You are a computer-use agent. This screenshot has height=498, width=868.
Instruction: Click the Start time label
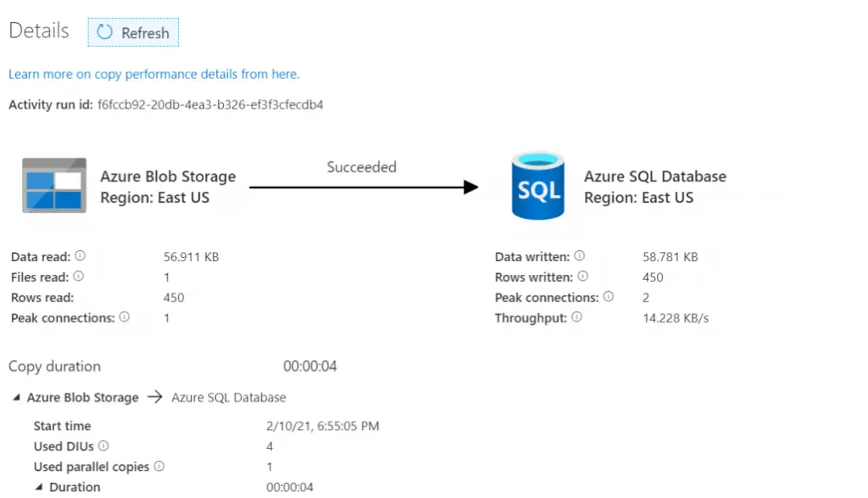pos(62,426)
